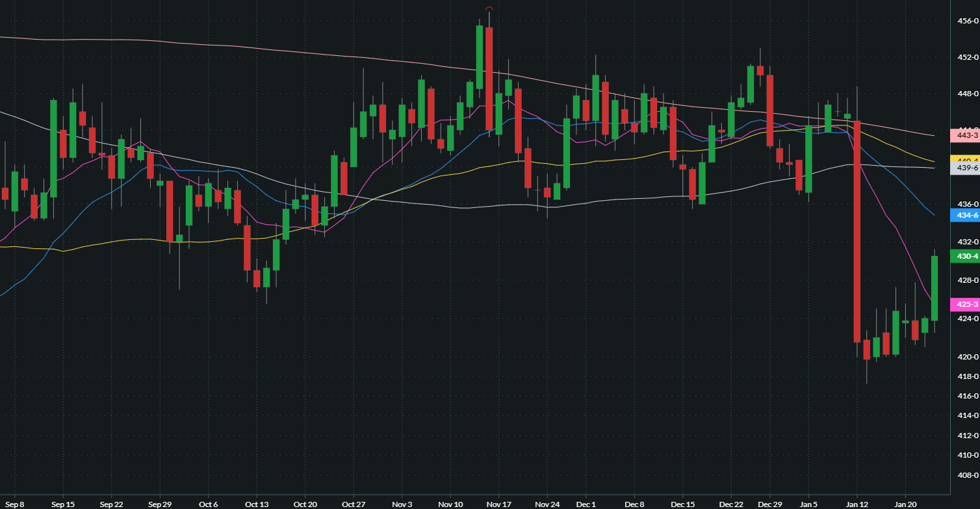Click the magenta 425-3 price label

click(x=964, y=304)
